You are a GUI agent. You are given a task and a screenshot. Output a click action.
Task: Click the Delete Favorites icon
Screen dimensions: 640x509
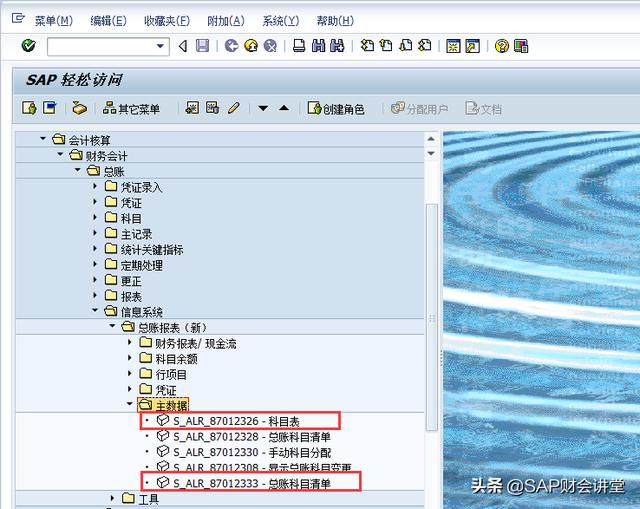click(212, 108)
